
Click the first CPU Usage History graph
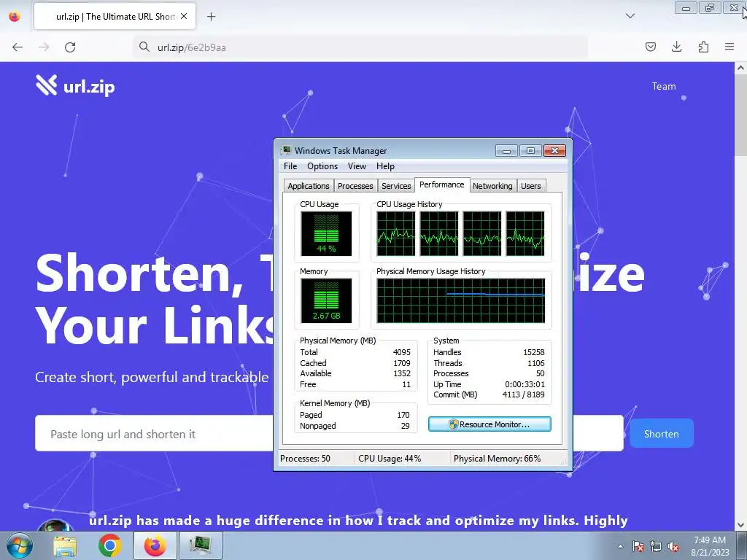coord(396,234)
